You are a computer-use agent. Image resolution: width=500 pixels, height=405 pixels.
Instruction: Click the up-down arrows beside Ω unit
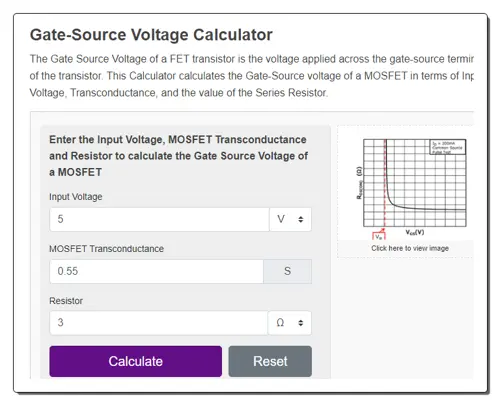(301, 323)
